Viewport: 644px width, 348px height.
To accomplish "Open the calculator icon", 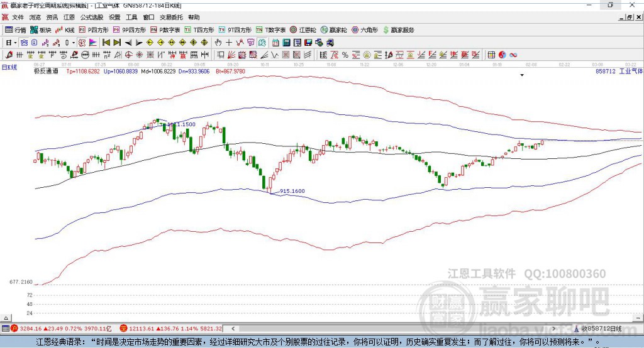I will coord(286,43).
